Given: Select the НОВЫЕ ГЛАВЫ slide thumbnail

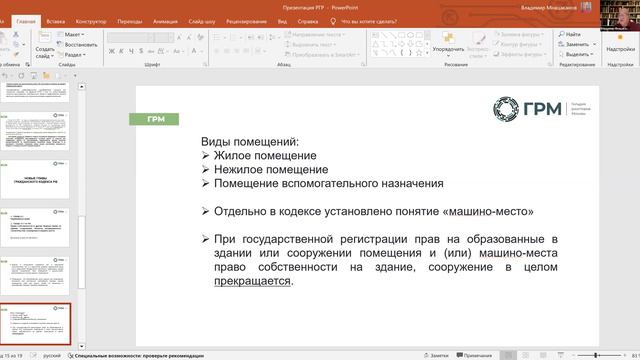Looking at the screenshot, I should point(35,180).
